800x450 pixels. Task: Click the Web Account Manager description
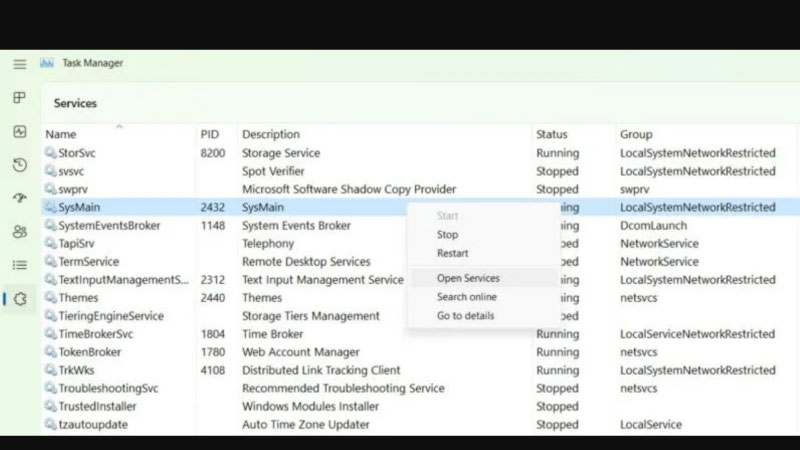click(301, 352)
